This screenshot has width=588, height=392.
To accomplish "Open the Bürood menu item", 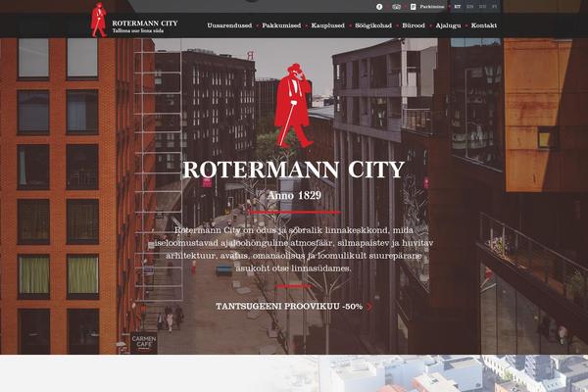I will click(414, 25).
